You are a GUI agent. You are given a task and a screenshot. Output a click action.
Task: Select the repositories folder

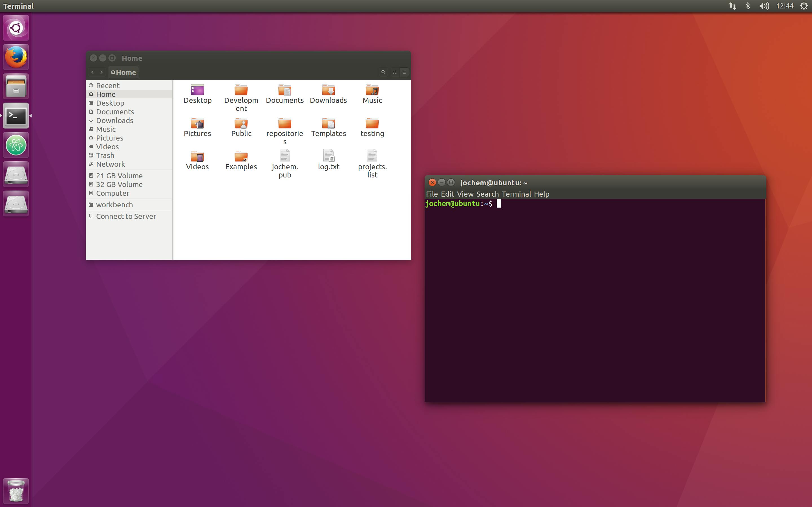[284, 123]
